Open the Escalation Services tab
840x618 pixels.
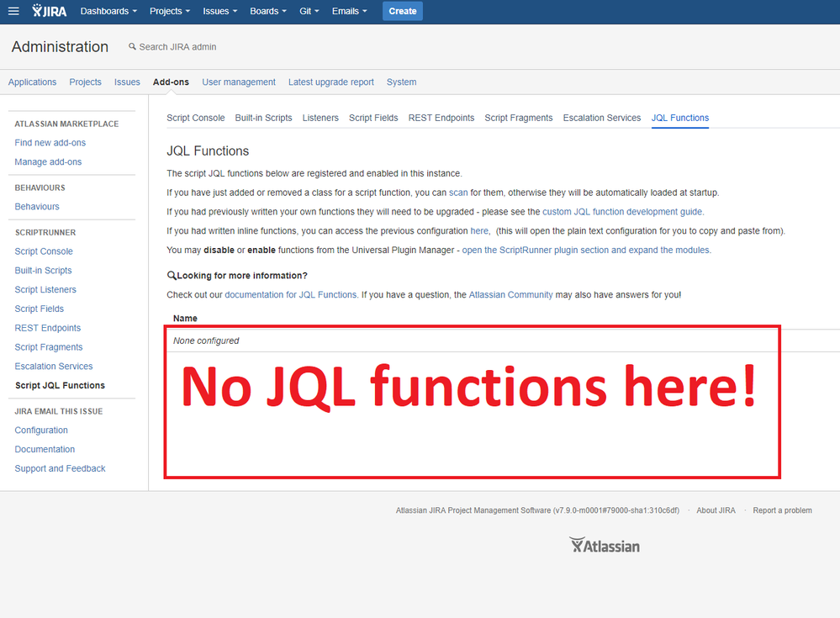pos(601,118)
